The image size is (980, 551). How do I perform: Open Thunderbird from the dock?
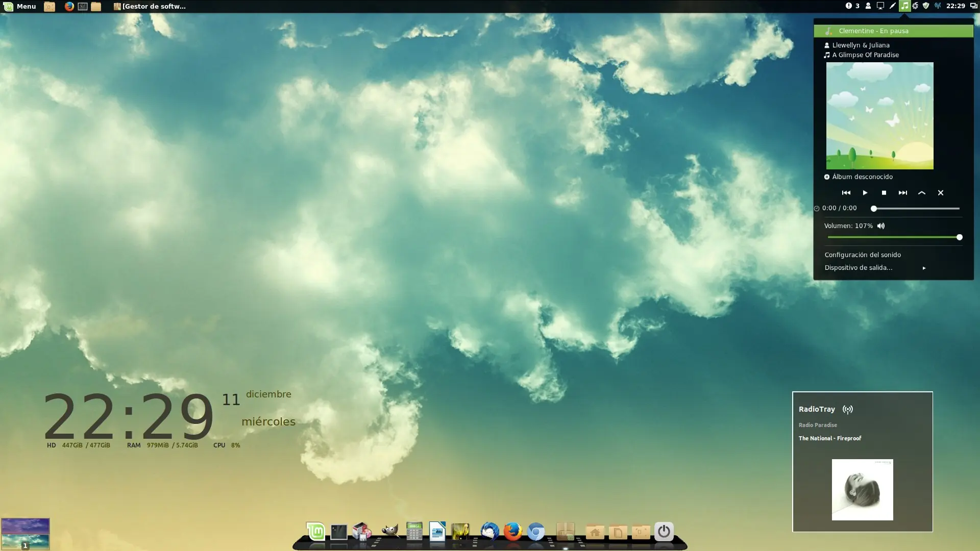point(489,532)
